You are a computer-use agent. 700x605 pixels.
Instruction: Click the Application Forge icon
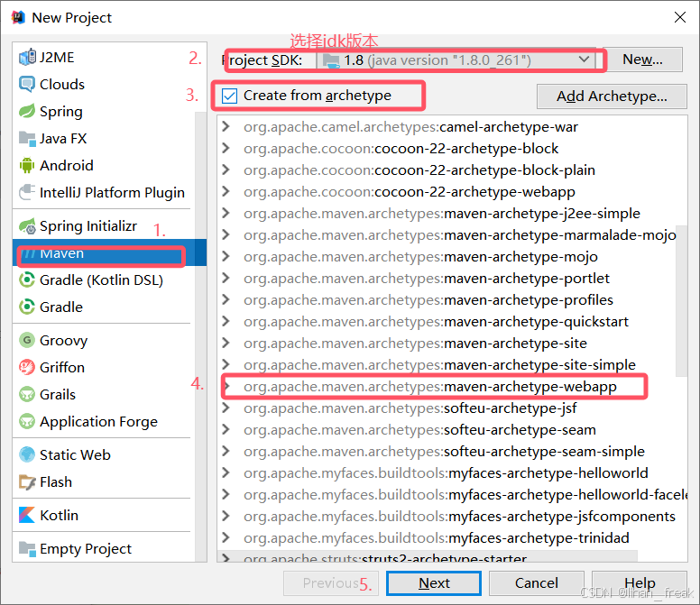pyautogui.click(x=27, y=421)
